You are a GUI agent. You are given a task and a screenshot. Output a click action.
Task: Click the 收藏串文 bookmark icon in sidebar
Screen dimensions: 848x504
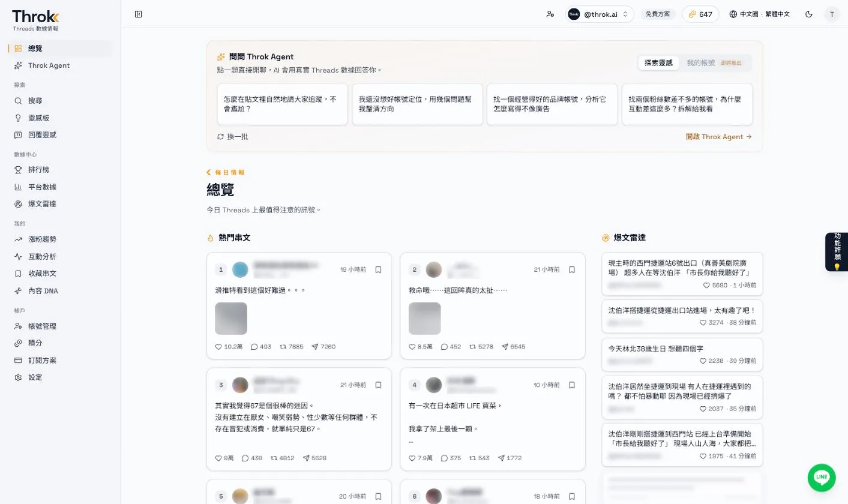(x=18, y=274)
